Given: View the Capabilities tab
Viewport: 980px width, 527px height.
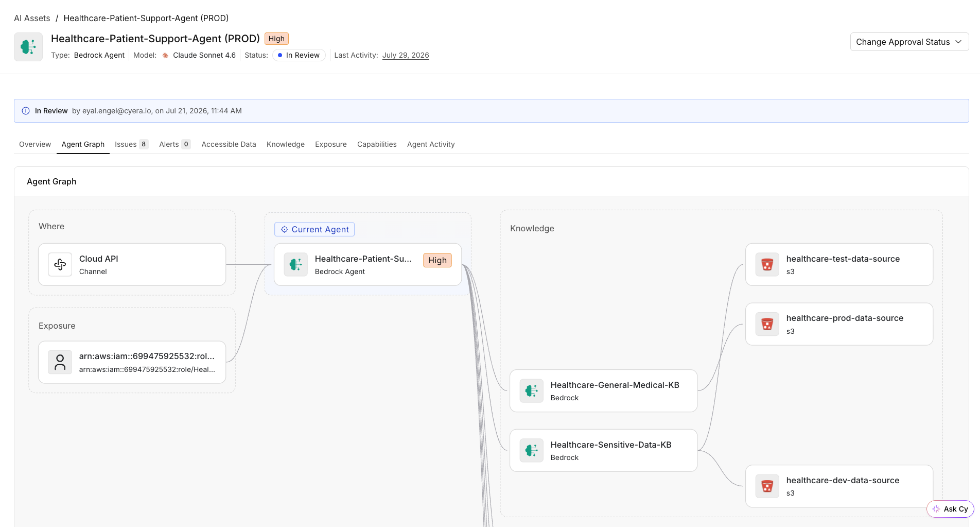Looking at the screenshot, I should 377,144.
